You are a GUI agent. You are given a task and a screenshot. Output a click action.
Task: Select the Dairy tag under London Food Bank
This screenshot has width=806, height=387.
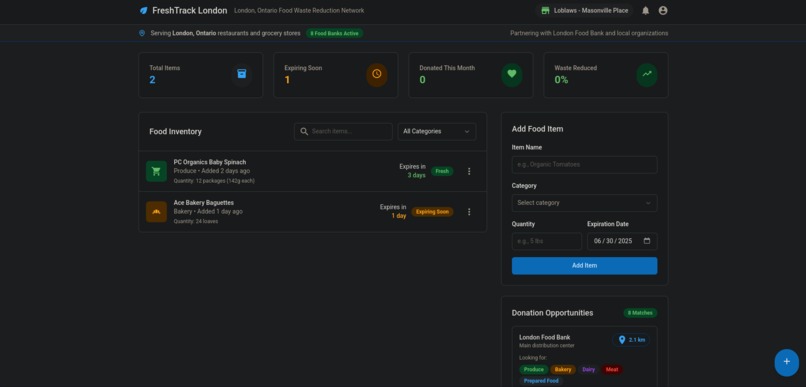coord(589,370)
